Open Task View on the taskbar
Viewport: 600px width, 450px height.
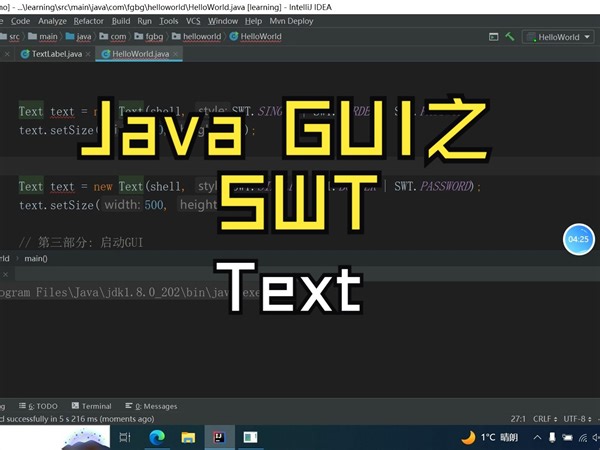pyautogui.click(x=125, y=437)
